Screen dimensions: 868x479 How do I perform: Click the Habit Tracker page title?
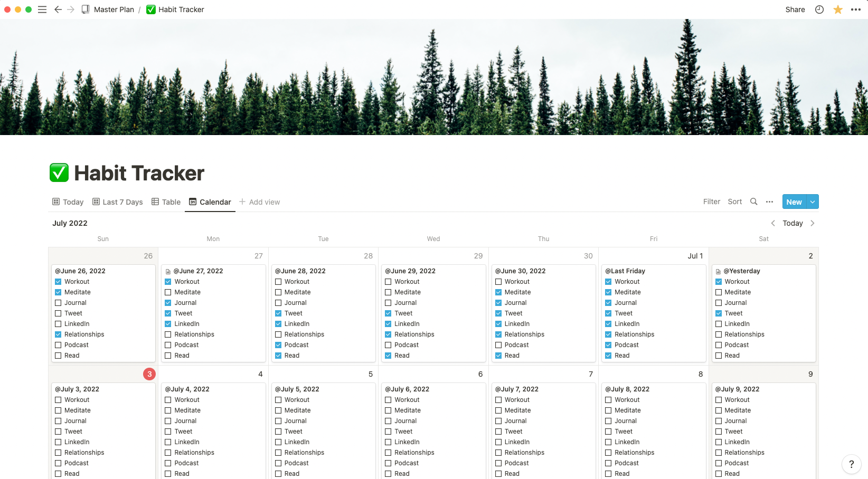tap(139, 173)
